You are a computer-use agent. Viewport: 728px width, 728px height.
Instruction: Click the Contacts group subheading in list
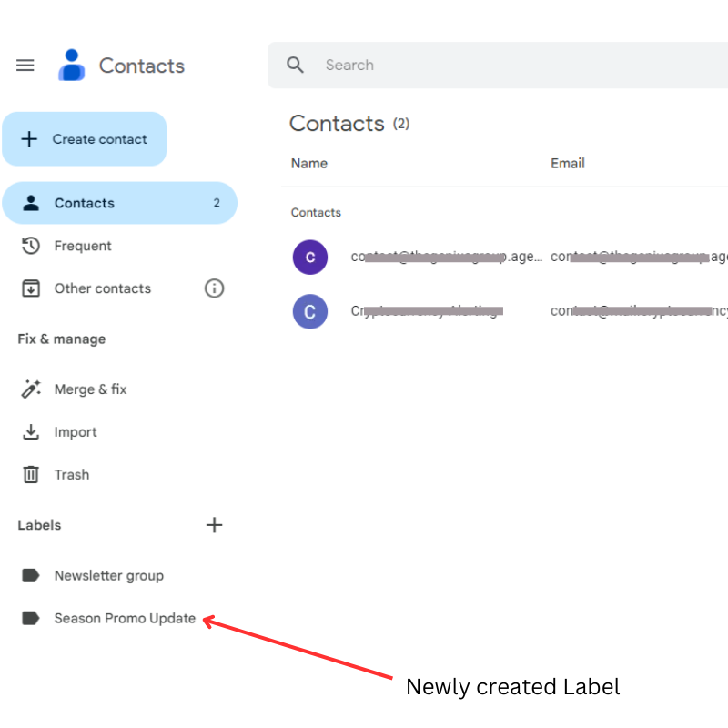click(316, 213)
